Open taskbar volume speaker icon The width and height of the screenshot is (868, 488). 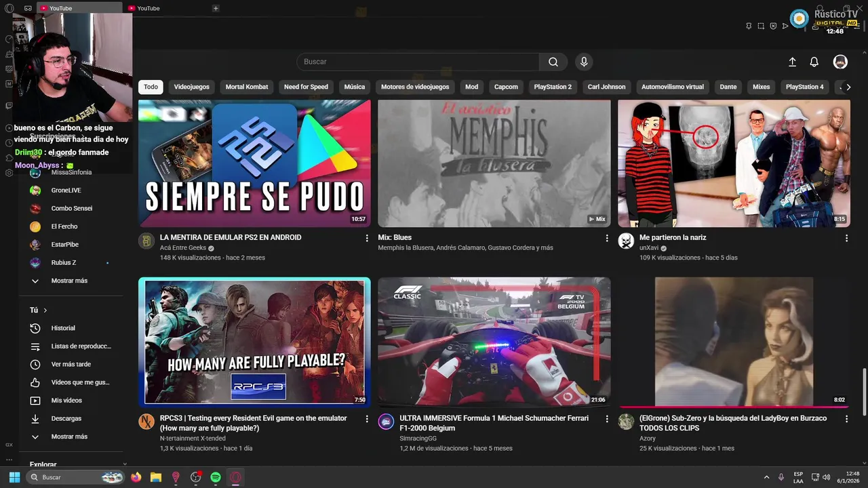coord(826,477)
